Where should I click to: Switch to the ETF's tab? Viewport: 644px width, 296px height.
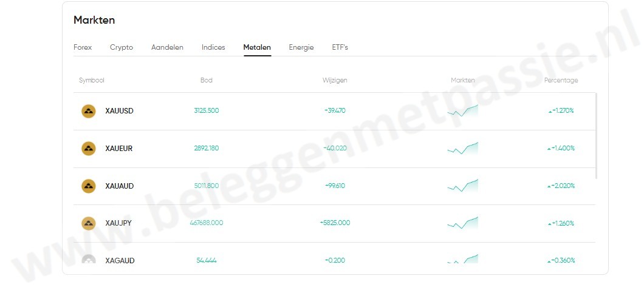340,47
